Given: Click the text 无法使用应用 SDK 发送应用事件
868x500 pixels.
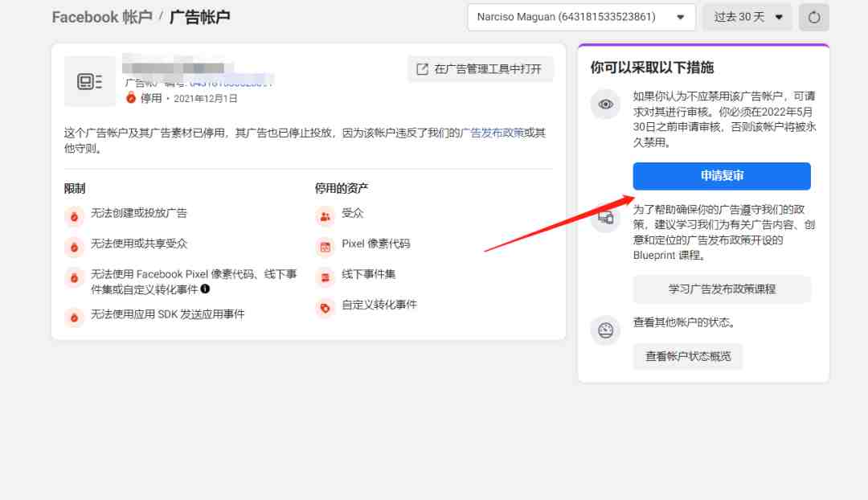Looking at the screenshot, I should tap(168, 314).
